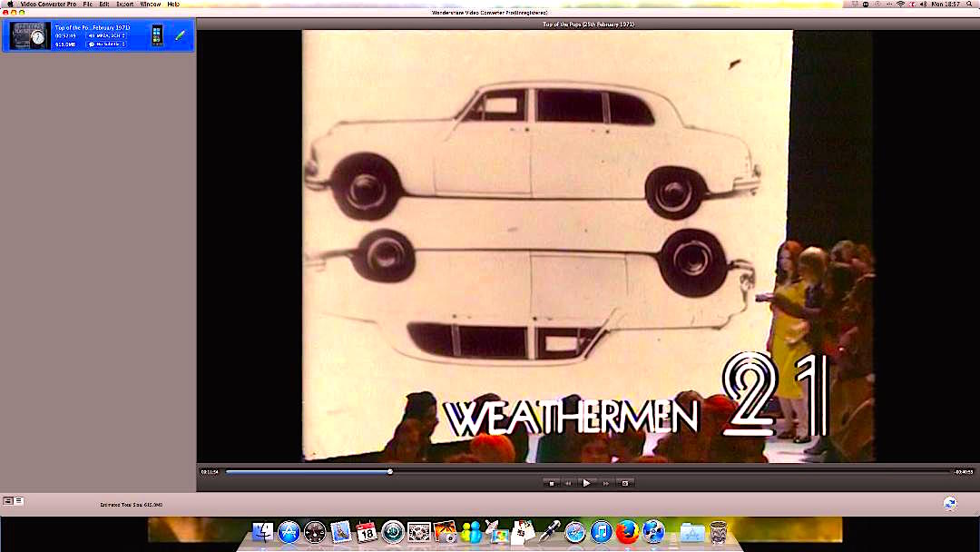Open the Video Converter Pro application menu
Image resolution: width=980 pixels, height=552 pixels.
(x=48, y=4)
